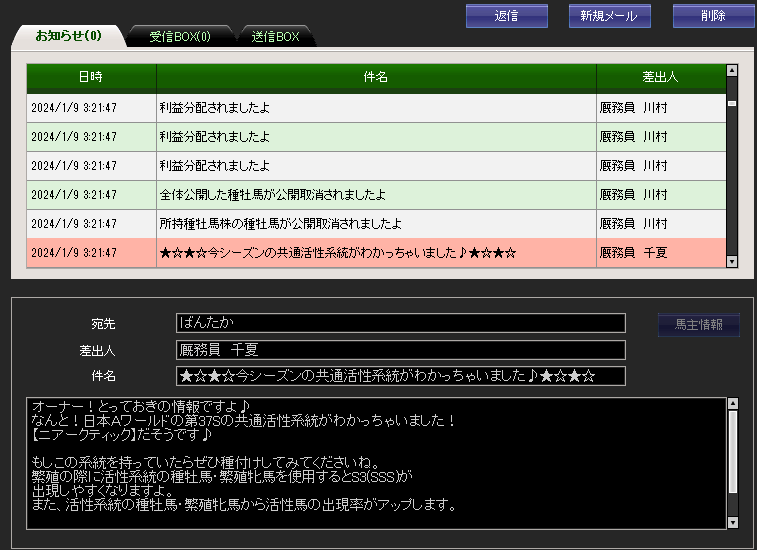Click the 削除 delete button
This screenshot has height=550, width=757.
tap(713, 16)
